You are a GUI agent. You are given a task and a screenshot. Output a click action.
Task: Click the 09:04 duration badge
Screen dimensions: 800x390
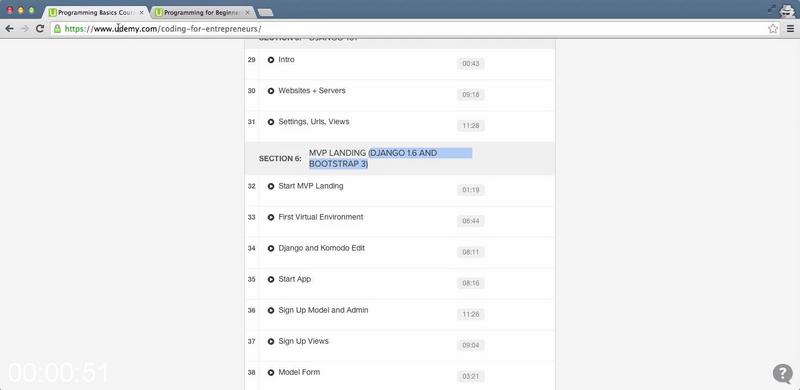pos(471,346)
